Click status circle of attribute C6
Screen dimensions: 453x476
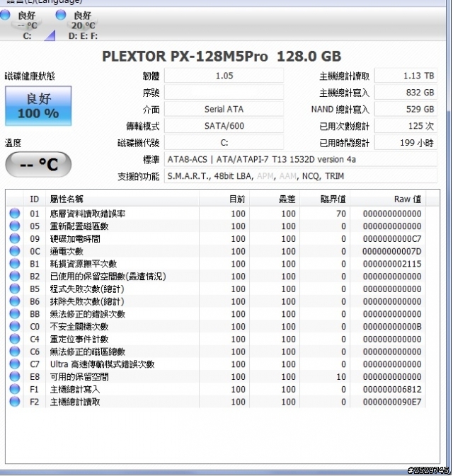[x=15, y=352]
